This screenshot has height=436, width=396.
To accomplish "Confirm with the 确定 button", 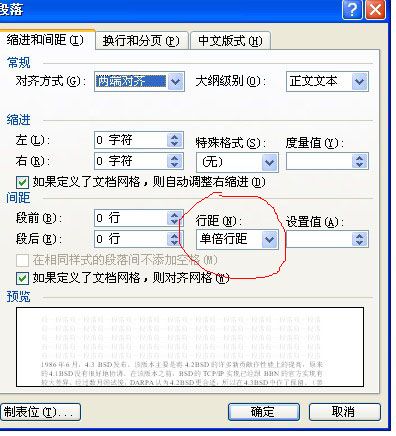I will point(264,412).
